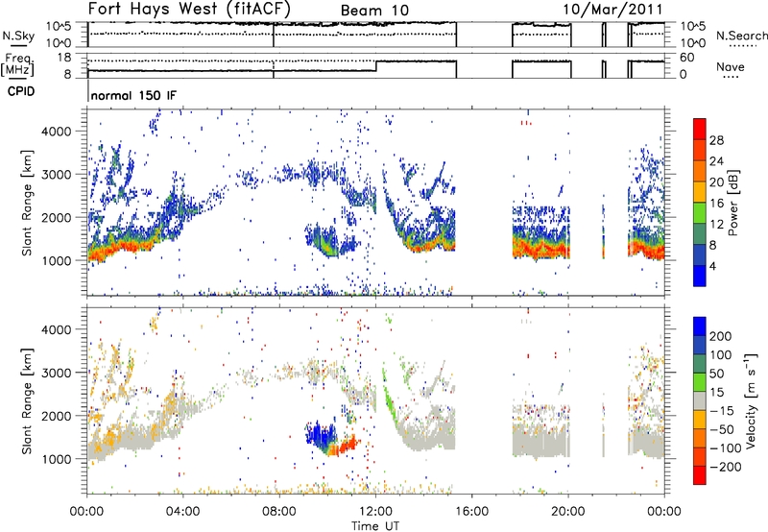768x532 pixels.
Task: Click the 'Nave' legend label
Action: [731, 66]
